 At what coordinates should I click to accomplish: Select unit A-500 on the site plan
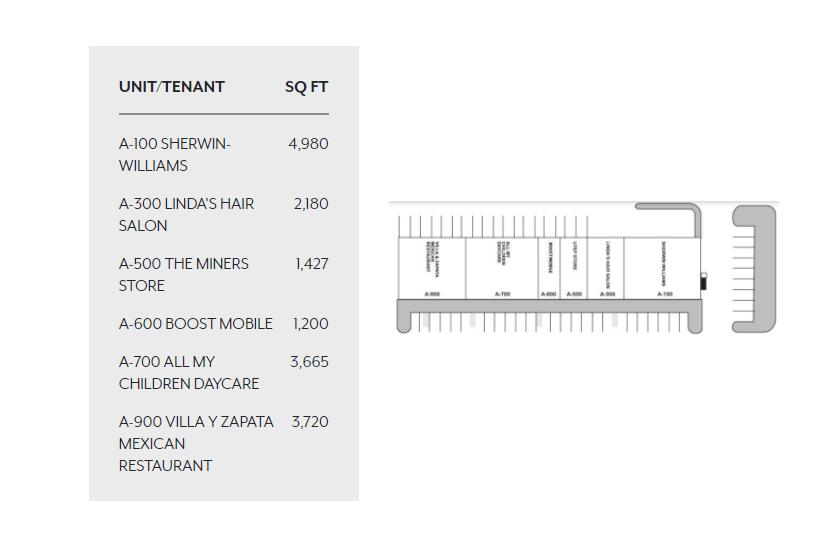pyautogui.click(x=574, y=268)
